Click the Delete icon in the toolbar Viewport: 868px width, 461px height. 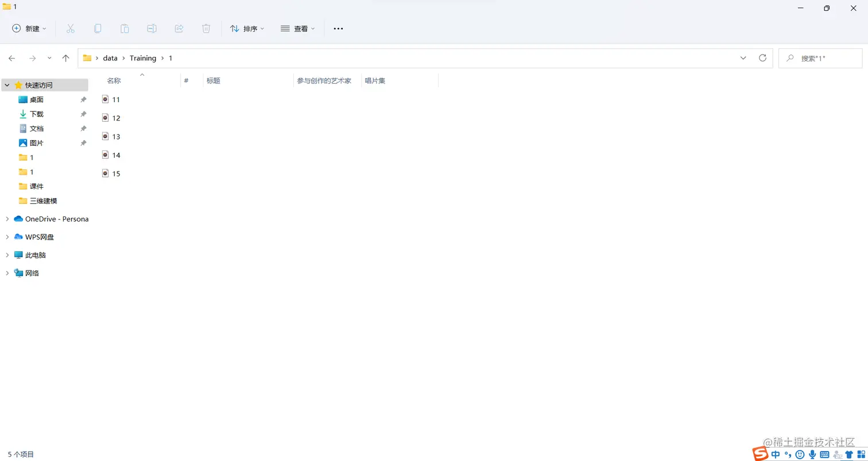[206, 28]
